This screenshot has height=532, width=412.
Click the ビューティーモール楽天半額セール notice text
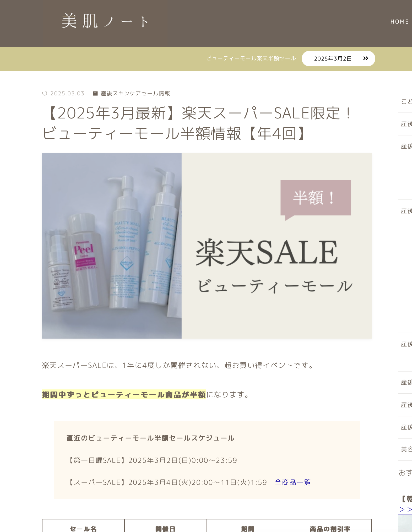pyautogui.click(x=251, y=58)
